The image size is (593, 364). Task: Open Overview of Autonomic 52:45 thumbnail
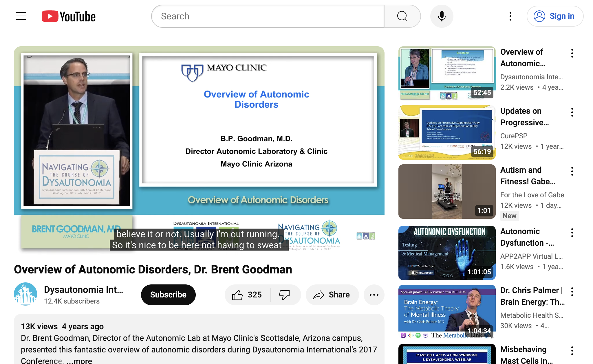(447, 73)
